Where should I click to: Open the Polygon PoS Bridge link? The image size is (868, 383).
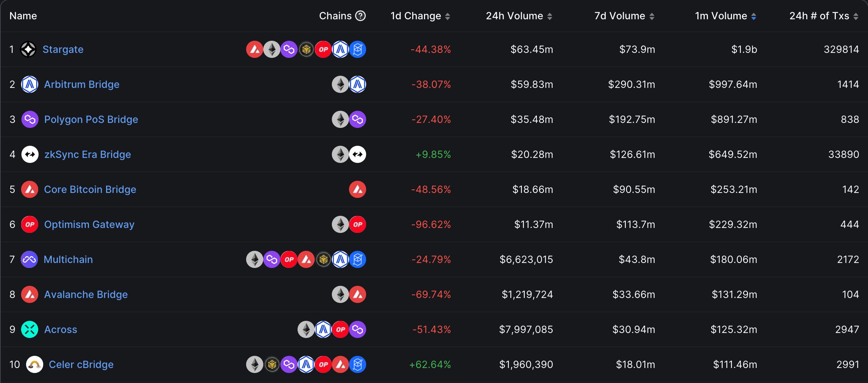pos(91,119)
